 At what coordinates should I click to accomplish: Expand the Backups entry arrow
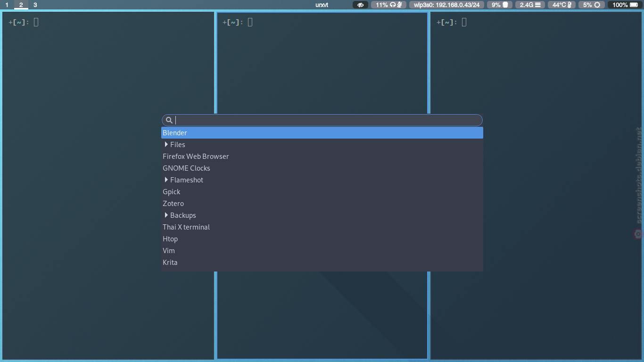[x=166, y=215]
